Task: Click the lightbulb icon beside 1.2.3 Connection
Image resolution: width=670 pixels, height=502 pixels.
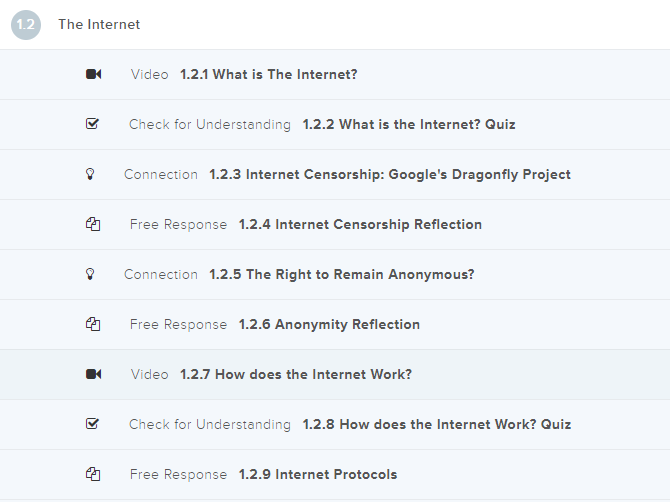Action: [x=90, y=174]
